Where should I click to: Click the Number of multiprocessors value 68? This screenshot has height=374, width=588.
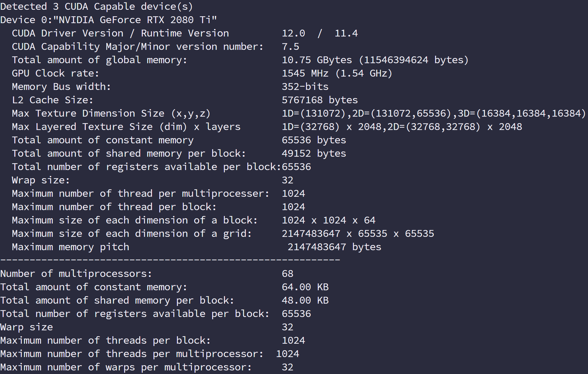(x=287, y=274)
